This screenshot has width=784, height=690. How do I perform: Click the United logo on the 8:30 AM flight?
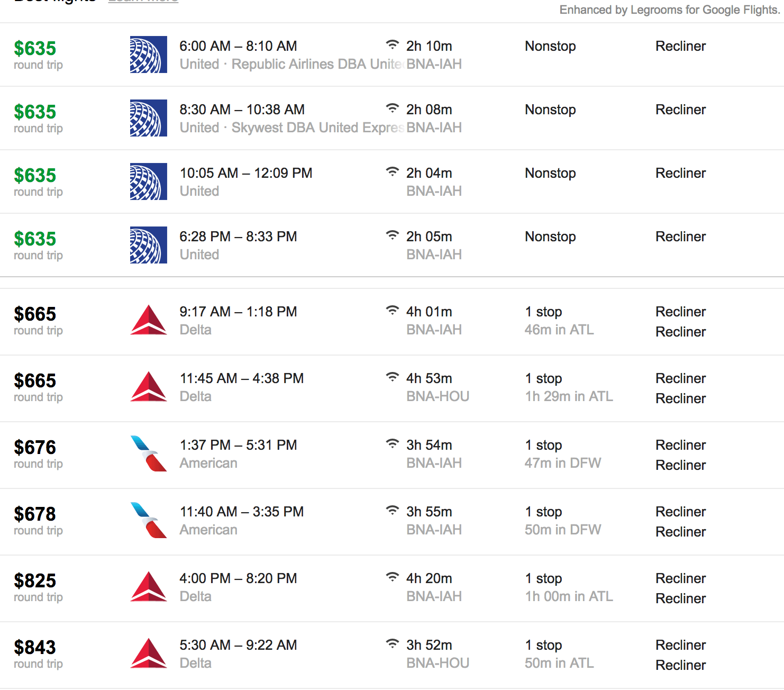[x=149, y=118]
